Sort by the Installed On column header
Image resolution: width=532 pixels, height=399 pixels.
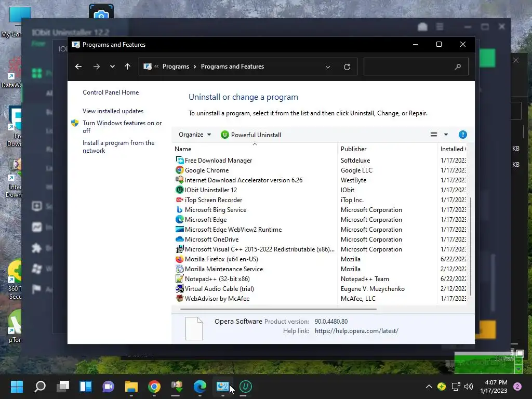[453, 149]
